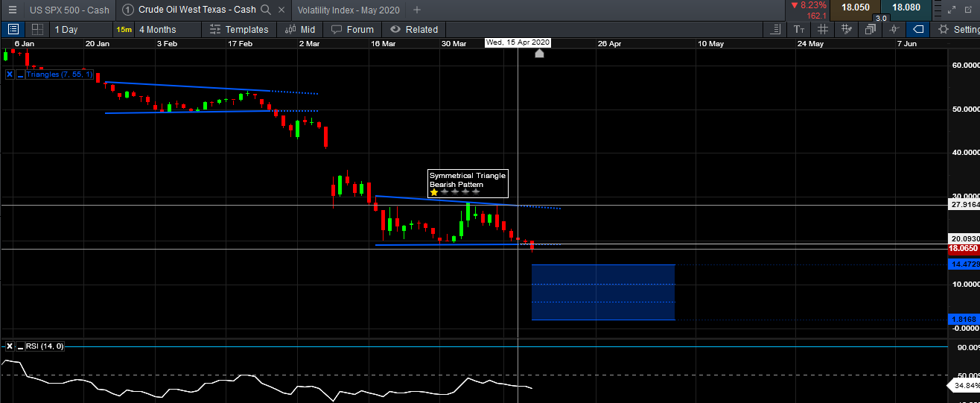980x403 pixels.
Task: Open the Templates sliders icon
Action: (215, 29)
